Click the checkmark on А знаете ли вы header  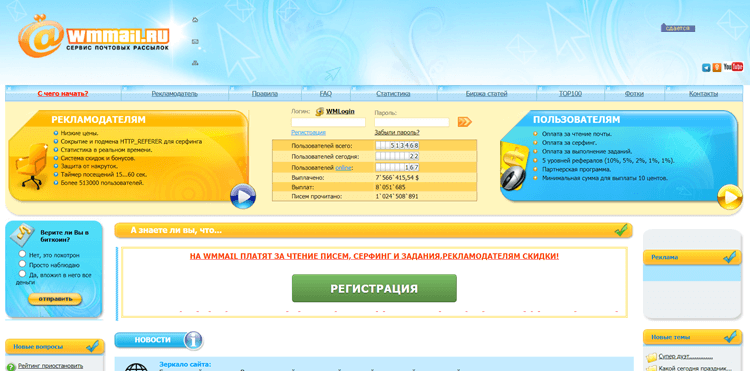coord(620,230)
